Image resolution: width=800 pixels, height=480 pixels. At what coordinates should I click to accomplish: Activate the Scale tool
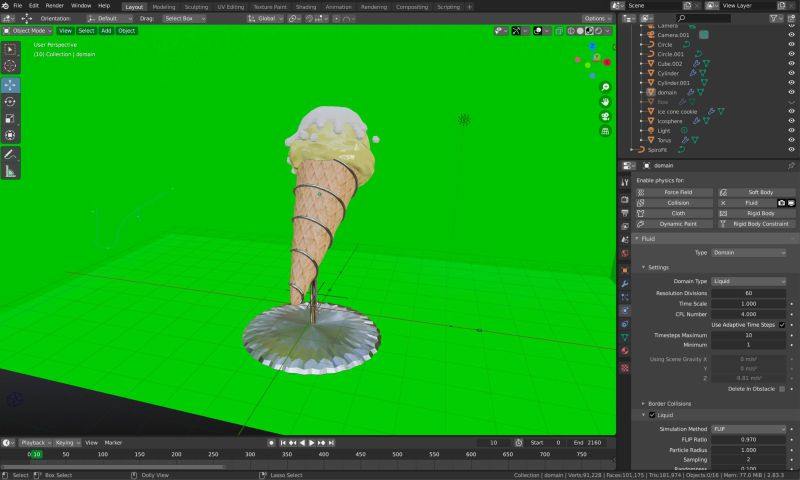click(x=10, y=119)
